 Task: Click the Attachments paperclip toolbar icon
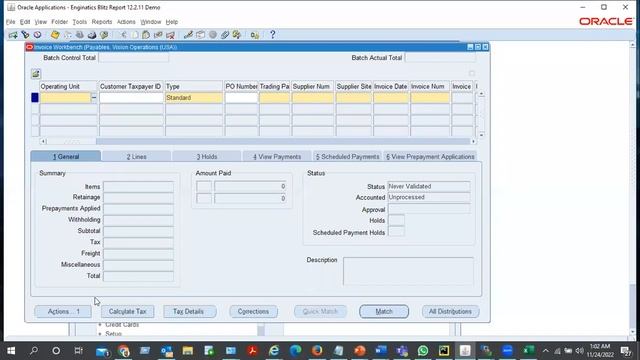225,35
